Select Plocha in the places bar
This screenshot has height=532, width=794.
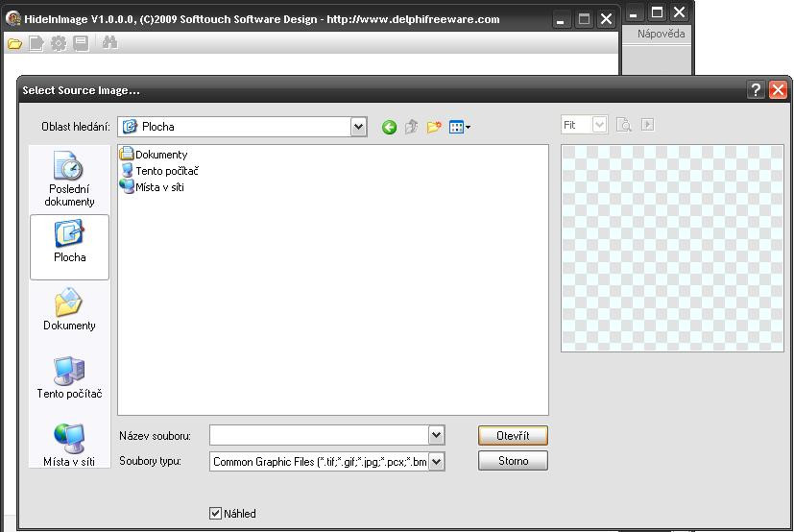pos(69,247)
